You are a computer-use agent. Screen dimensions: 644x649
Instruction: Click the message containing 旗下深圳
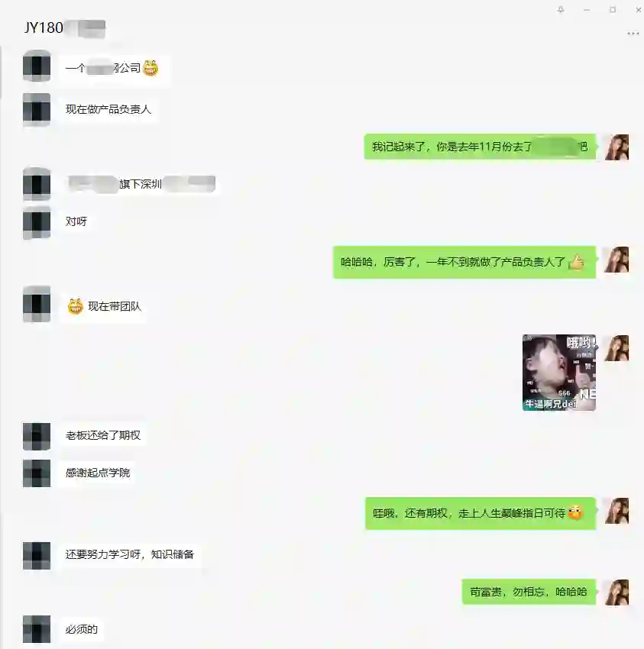(x=141, y=184)
